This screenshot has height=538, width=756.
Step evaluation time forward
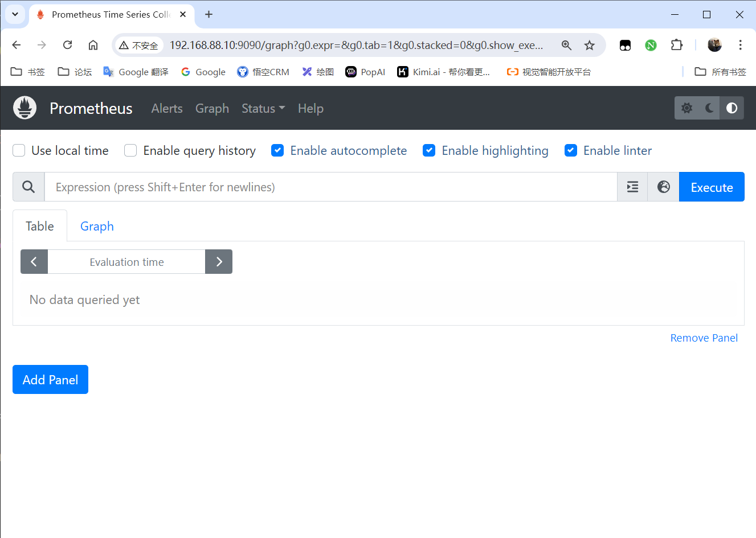(x=219, y=262)
